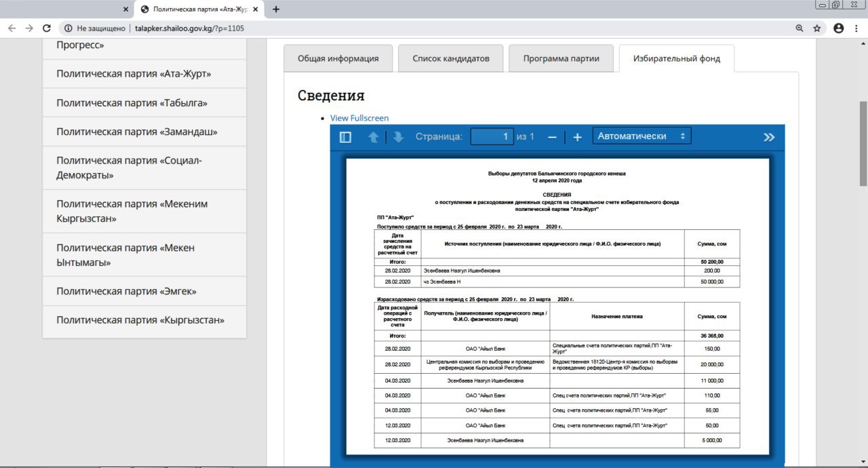This screenshot has width=868, height=468.
Task: Open the Chrome profile avatar
Action: coord(838,28)
